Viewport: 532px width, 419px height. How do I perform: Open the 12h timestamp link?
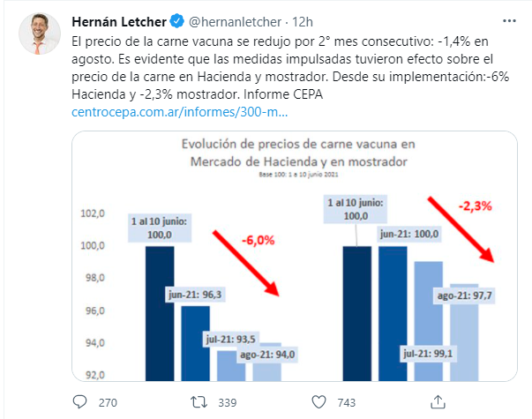303,22
